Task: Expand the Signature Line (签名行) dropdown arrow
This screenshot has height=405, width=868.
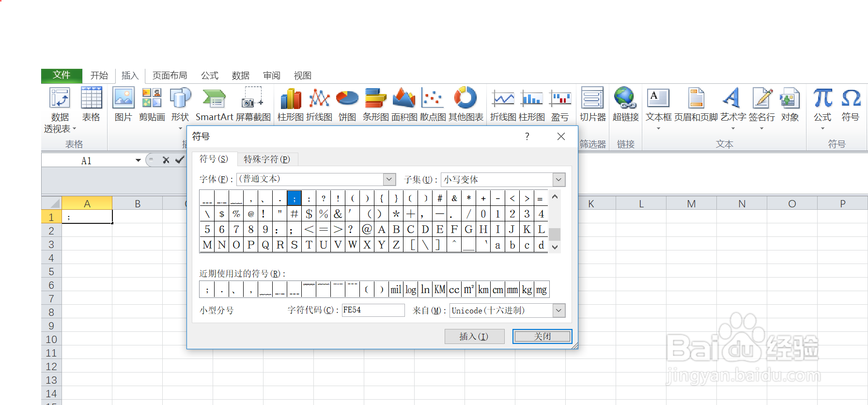Action: (x=761, y=129)
